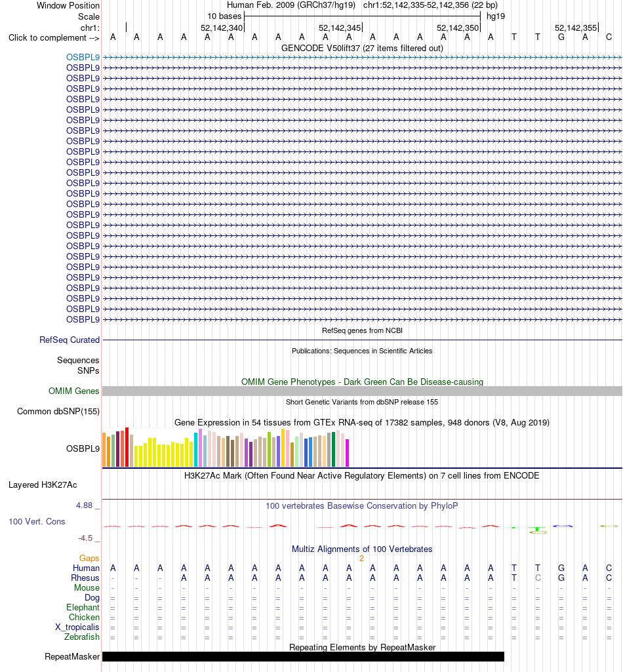Click the RepeatMasker track label
623x672 pixels.
[x=72, y=656]
